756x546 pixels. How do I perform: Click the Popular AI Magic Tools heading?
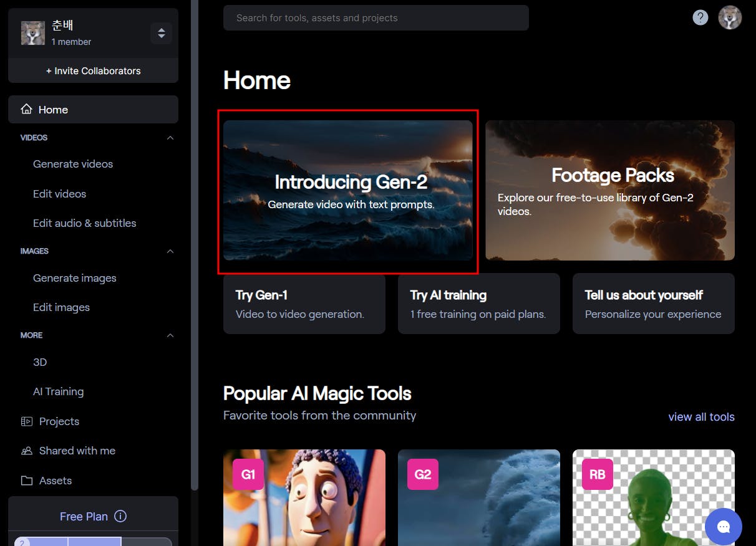[x=317, y=393]
